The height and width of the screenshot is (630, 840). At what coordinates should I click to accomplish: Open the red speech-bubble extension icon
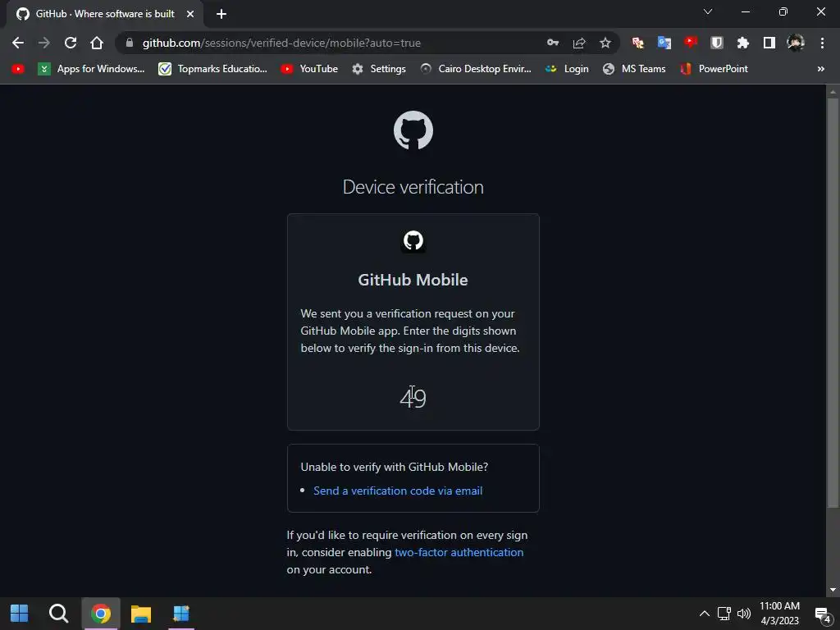pos(691,43)
